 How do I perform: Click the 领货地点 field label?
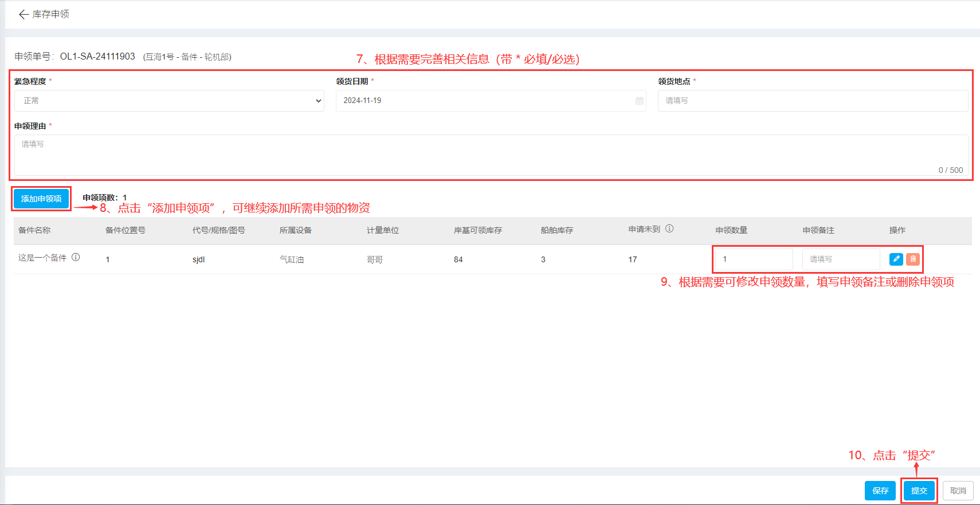(674, 81)
